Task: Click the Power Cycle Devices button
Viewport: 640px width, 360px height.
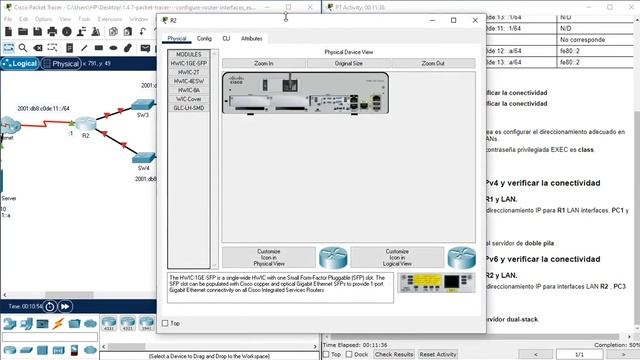Action: coord(50,306)
